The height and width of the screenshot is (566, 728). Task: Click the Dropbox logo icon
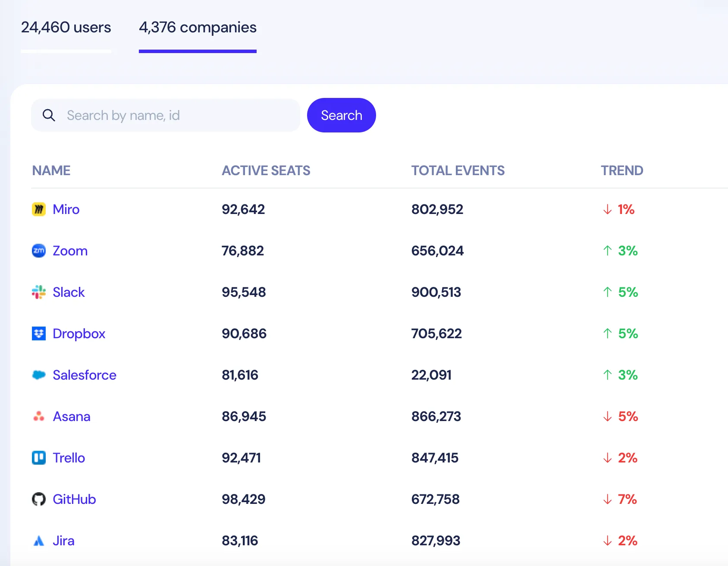38,333
